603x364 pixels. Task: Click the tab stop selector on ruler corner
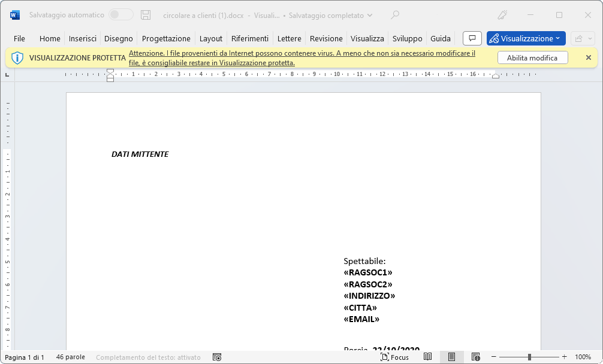click(7, 74)
